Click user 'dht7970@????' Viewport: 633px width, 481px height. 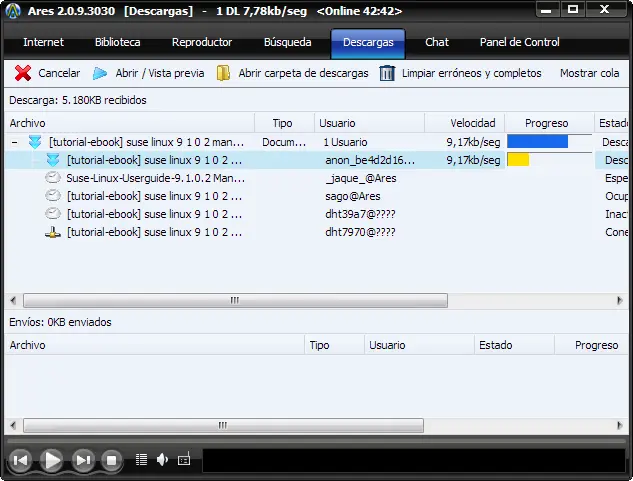(x=360, y=232)
